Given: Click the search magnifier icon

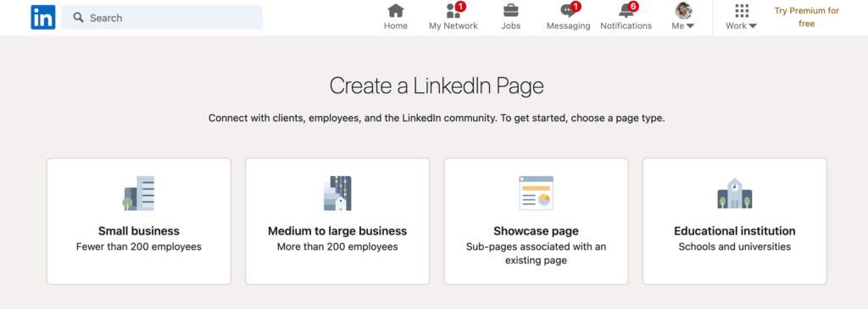Looking at the screenshot, I should point(79,18).
